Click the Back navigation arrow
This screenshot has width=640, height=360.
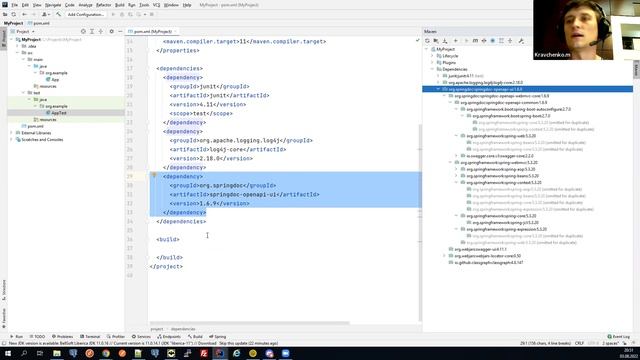[x=24, y=14]
